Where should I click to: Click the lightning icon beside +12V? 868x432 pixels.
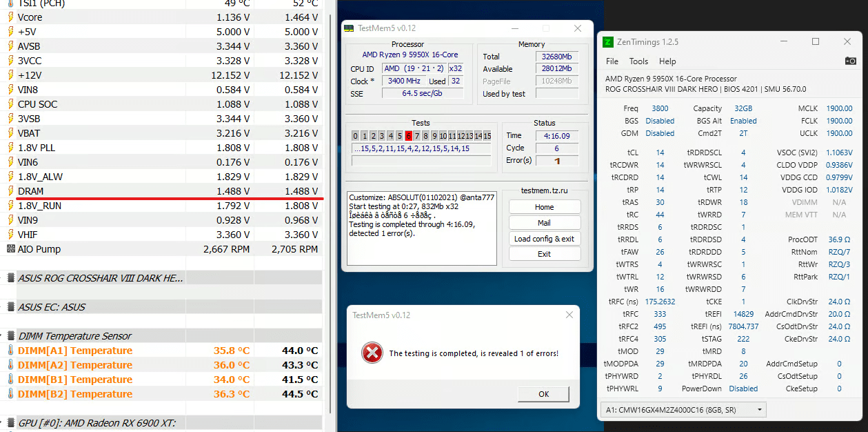click(10, 75)
